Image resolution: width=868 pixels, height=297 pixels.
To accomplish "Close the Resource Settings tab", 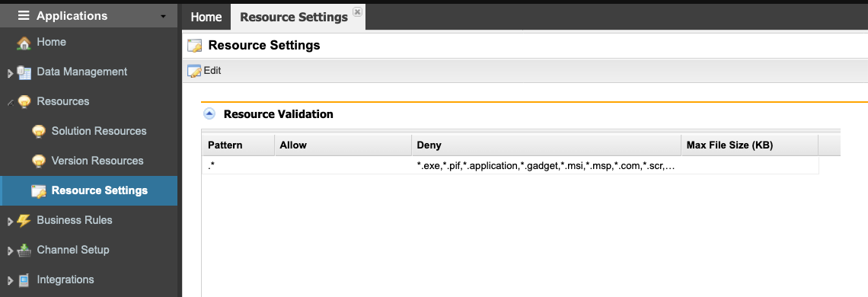I will tap(357, 11).
